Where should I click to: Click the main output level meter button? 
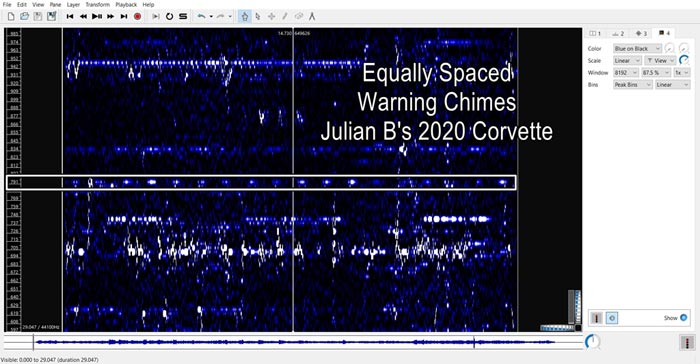tap(687, 343)
